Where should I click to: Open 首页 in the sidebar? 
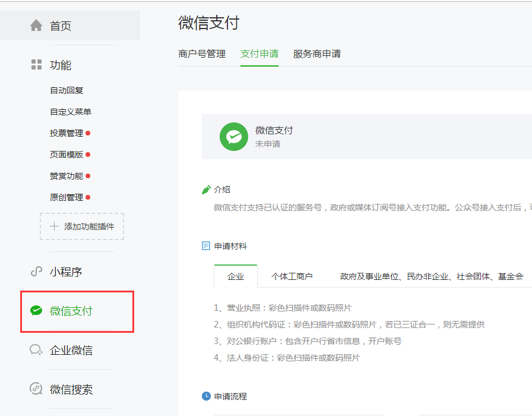click(70, 26)
